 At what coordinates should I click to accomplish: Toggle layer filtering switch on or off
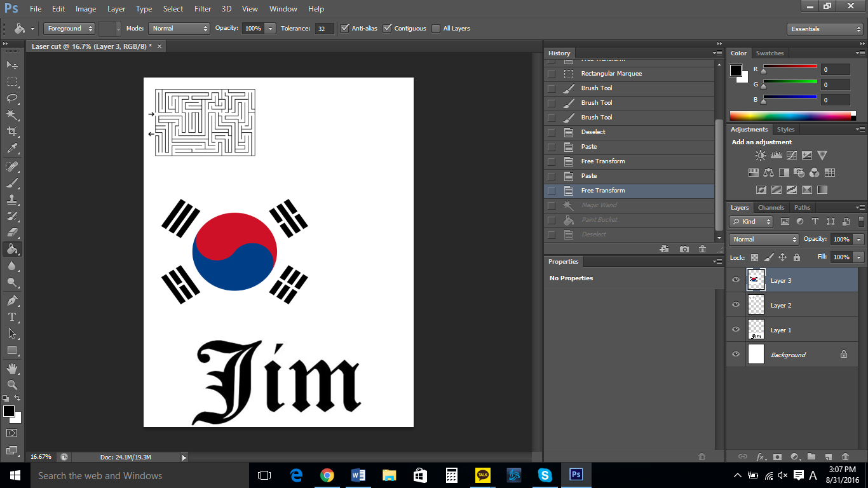(861, 221)
